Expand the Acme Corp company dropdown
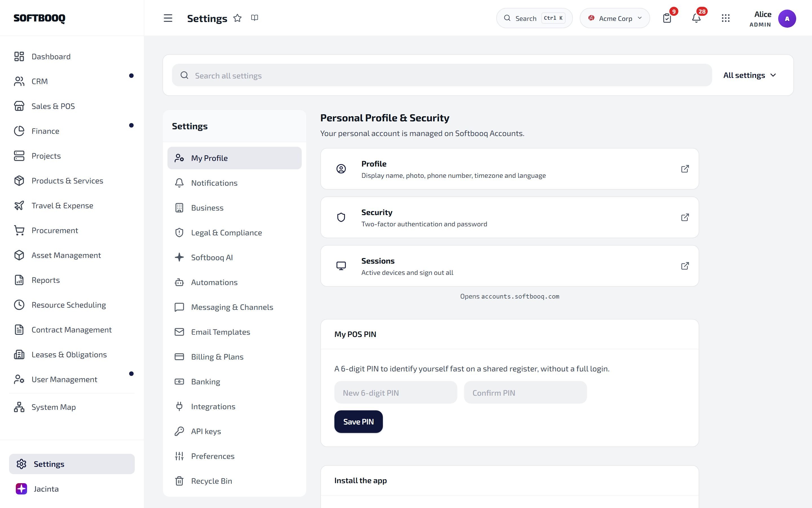The height and width of the screenshot is (508, 812). [x=615, y=18]
